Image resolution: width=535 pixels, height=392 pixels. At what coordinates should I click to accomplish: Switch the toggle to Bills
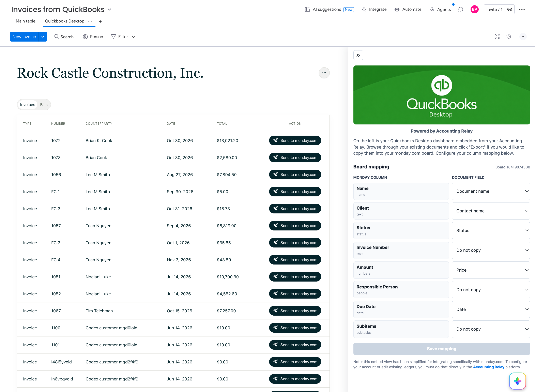click(44, 105)
